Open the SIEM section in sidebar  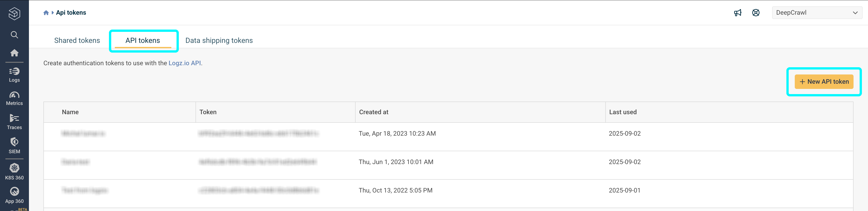pos(14,145)
